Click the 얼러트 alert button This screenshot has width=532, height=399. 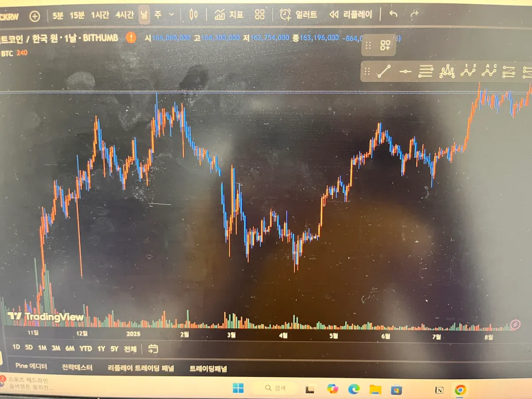coord(299,15)
